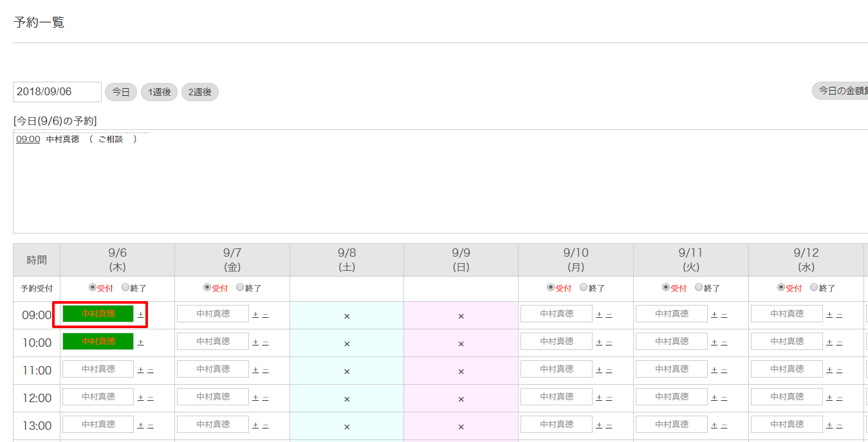Click plus icon for 9/7 12:00

coord(255,398)
